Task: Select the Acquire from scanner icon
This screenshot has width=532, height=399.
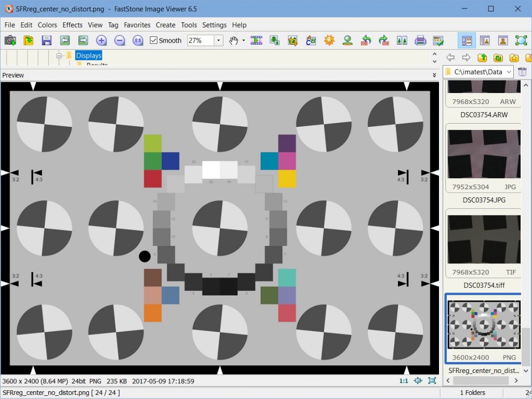Action: pyautogui.click(x=10, y=41)
